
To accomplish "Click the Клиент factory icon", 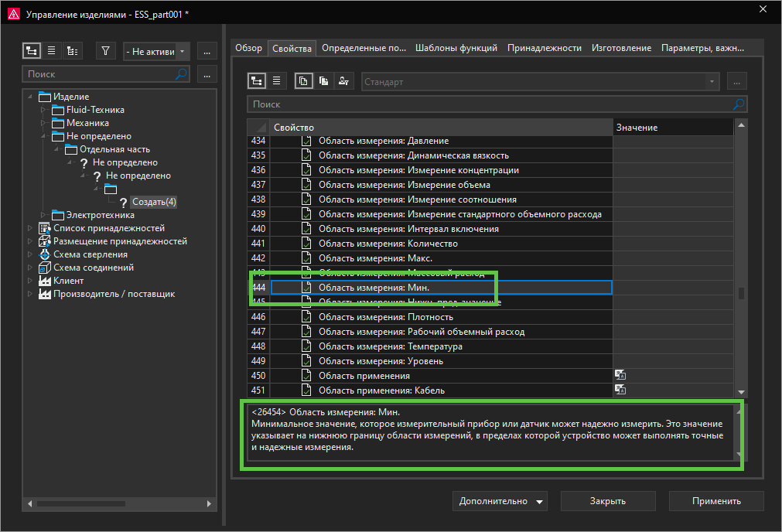I will [44, 281].
